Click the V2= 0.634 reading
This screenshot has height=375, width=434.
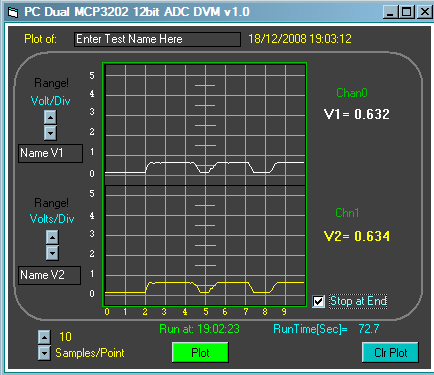tap(357, 236)
